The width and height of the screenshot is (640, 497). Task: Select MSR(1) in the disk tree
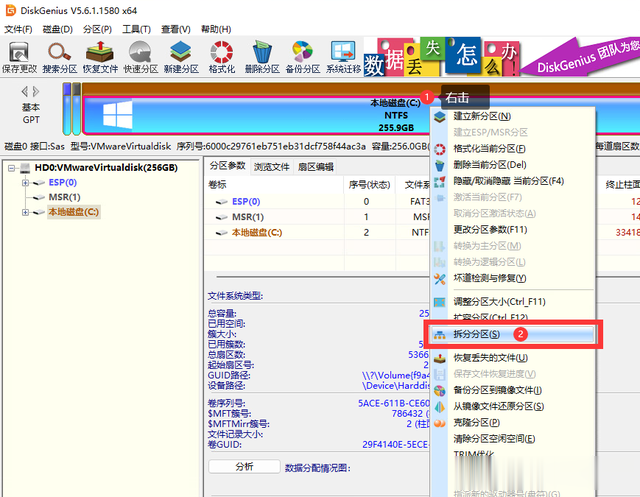[x=64, y=197]
